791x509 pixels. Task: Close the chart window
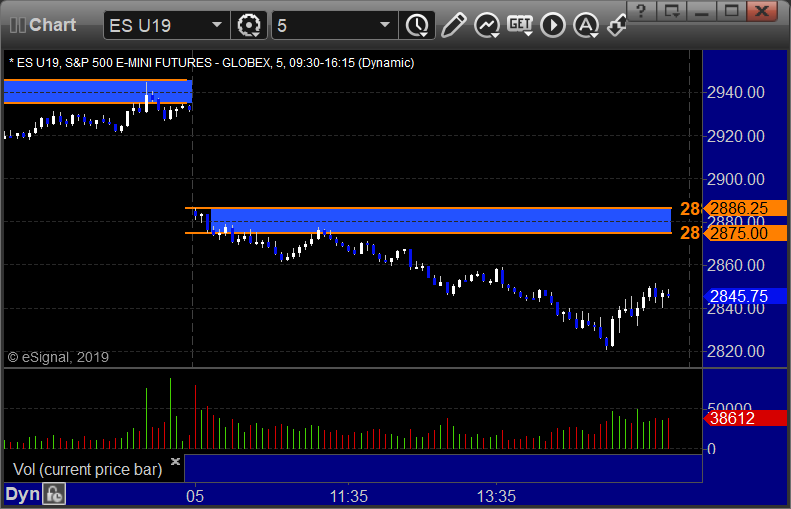coord(762,11)
